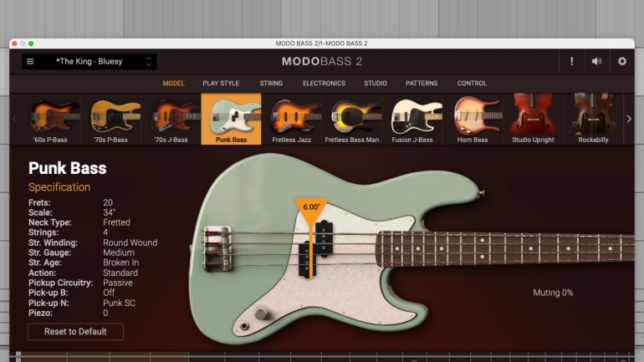Select the Punk Bass model thumbnail
This screenshot has width=644, height=362.
pos(231,119)
